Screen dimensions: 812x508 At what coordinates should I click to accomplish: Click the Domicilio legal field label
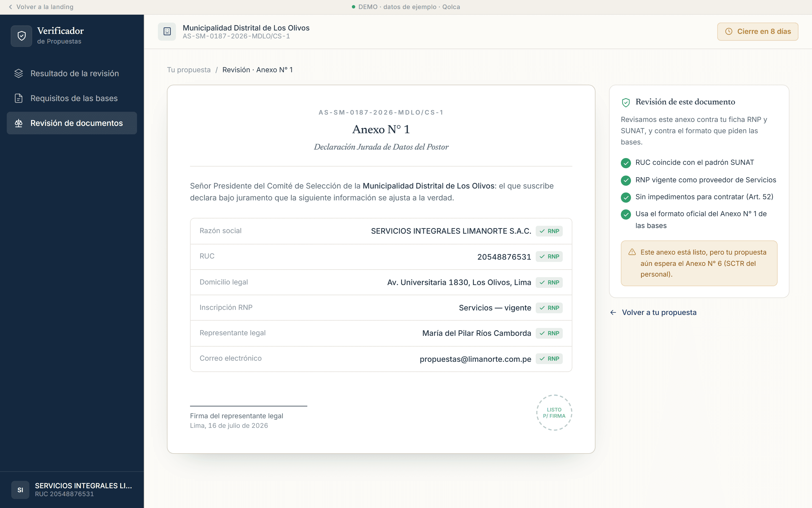[x=224, y=282]
